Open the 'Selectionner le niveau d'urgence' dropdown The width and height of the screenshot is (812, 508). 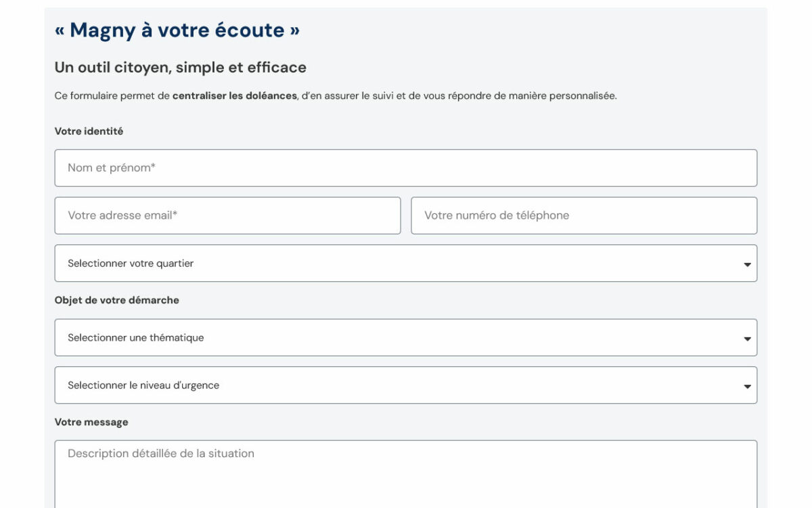point(406,385)
